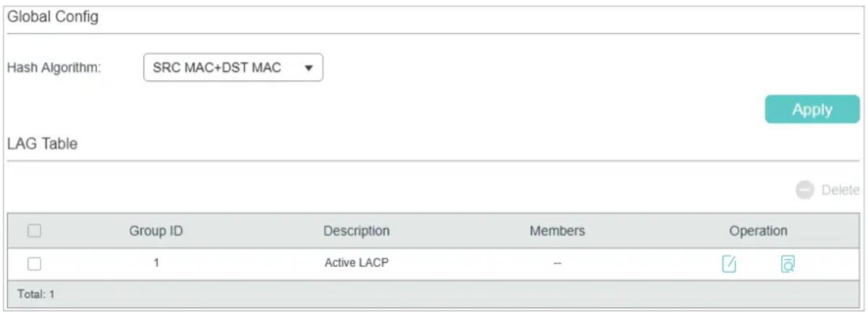
Task: Click the 'LAG Table' section heading
Action: coord(42,144)
